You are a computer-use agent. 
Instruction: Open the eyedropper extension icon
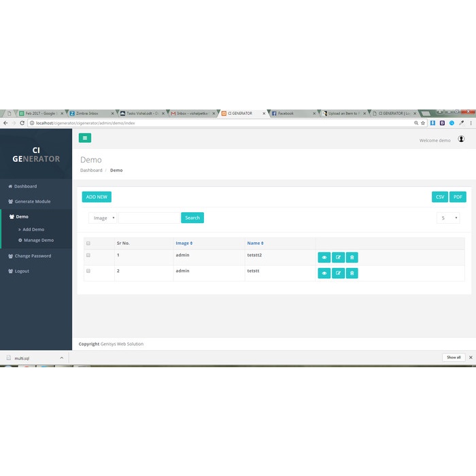[x=462, y=123]
